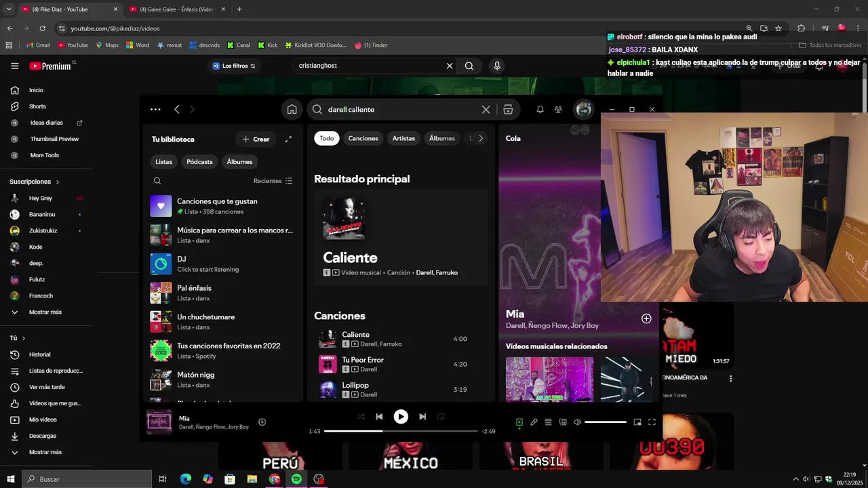Filter library by Listas
The width and height of the screenshot is (868, 488).
click(164, 162)
